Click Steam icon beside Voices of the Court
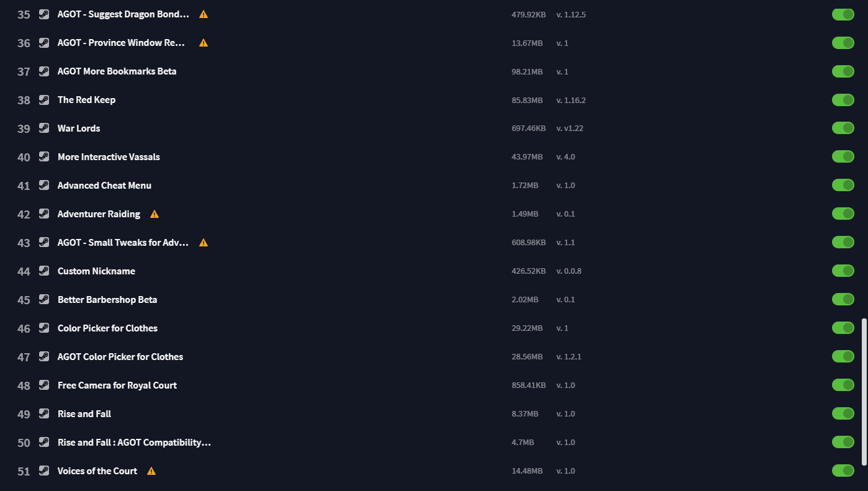This screenshot has height=491, width=868. (x=44, y=471)
